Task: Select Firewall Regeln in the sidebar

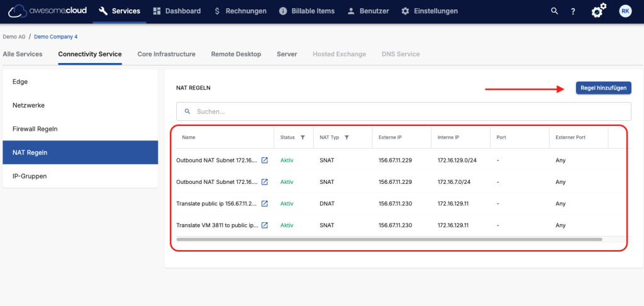Action: [x=35, y=129]
